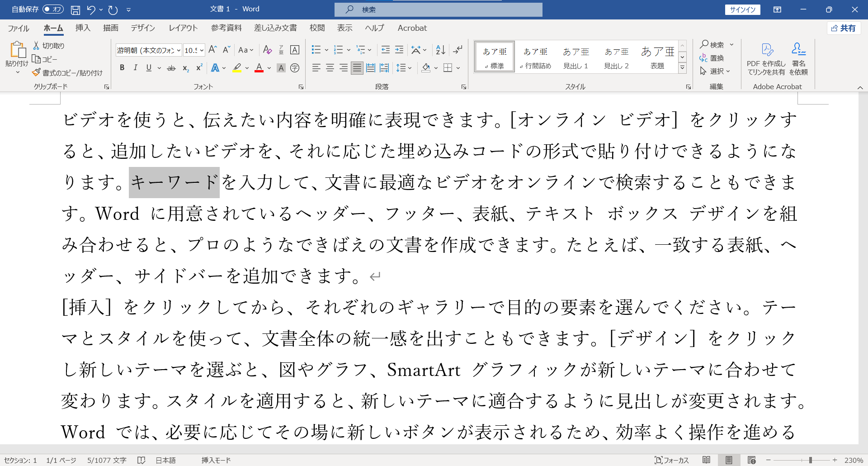Toggle Italic formatting

135,68
